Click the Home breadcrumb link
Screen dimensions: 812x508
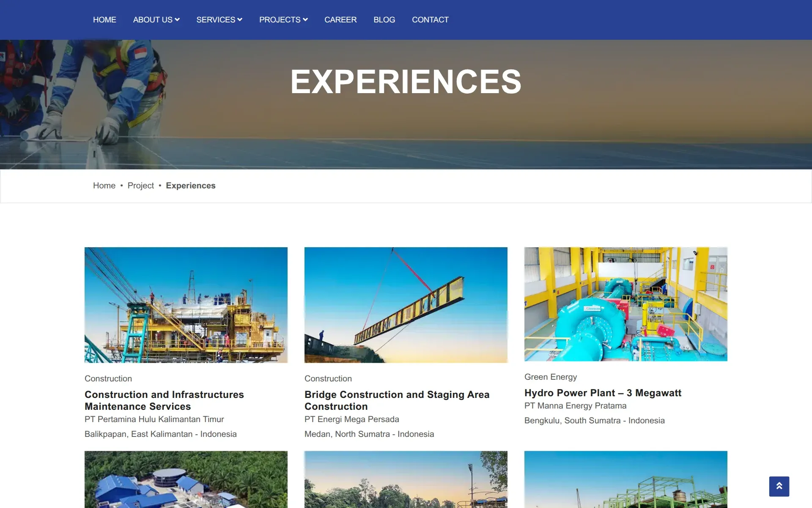[x=104, y=185]
